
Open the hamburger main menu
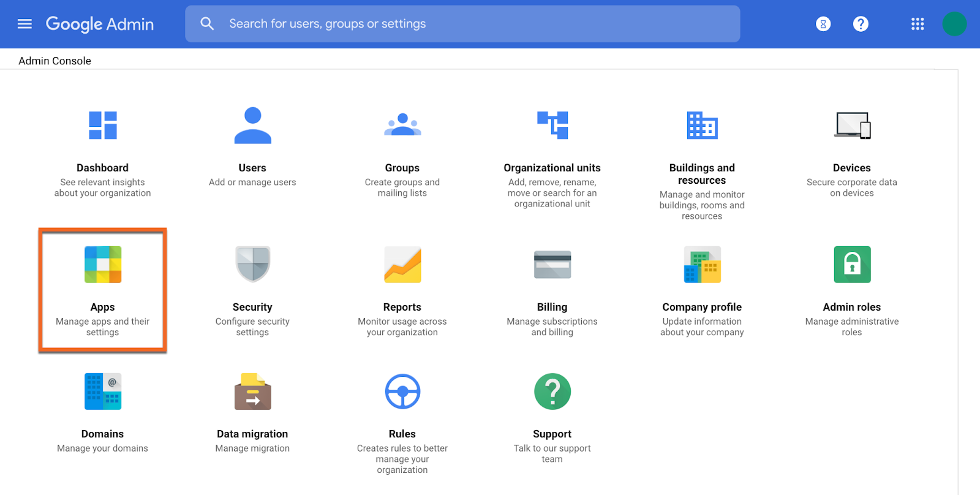tap(24, 24)
